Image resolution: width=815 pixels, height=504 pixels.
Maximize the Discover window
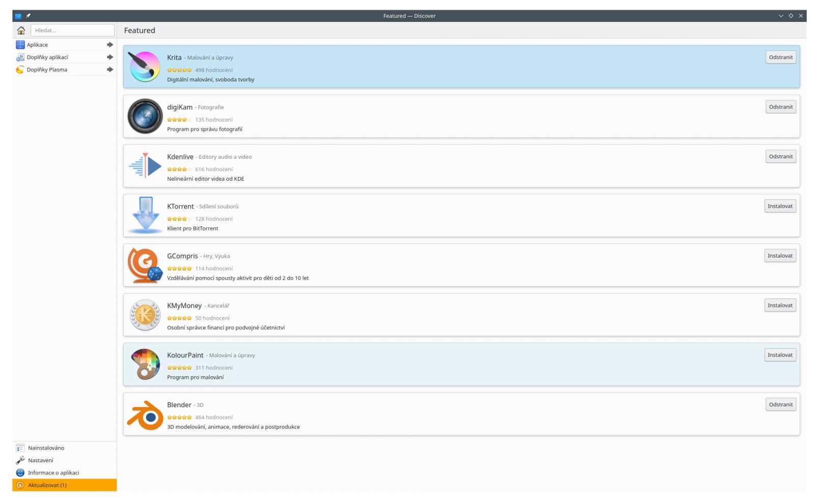[791, 16]
